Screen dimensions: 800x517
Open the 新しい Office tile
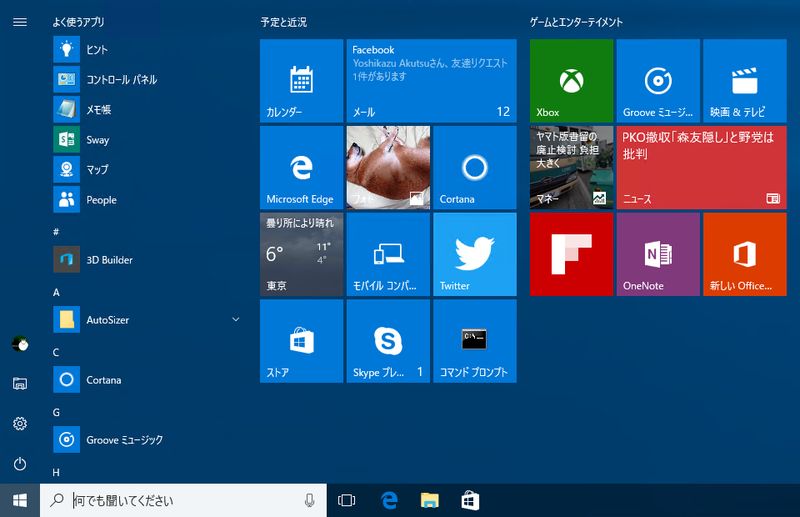(745, 254)
